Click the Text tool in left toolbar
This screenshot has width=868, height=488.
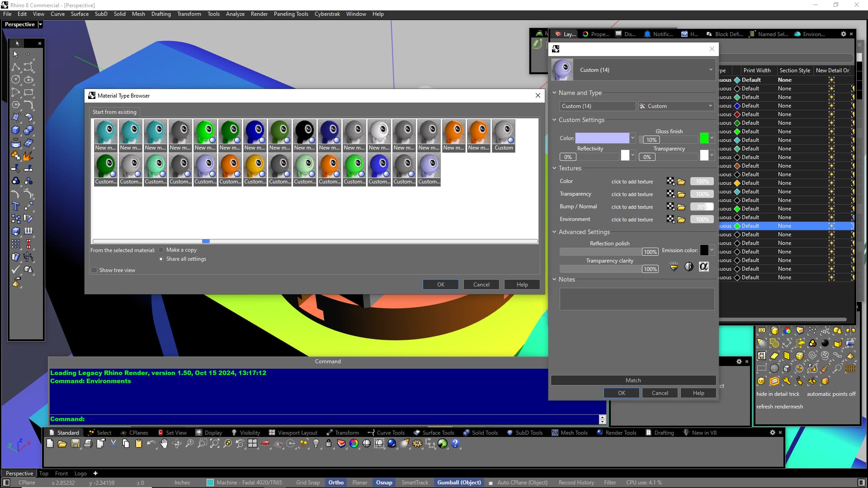click(15, 206)
